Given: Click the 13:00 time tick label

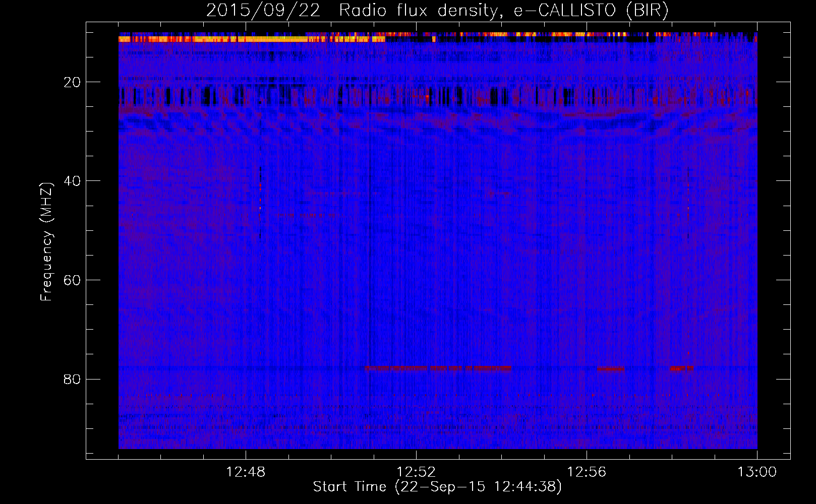Looking at the screenshot, I should point(756,472).
